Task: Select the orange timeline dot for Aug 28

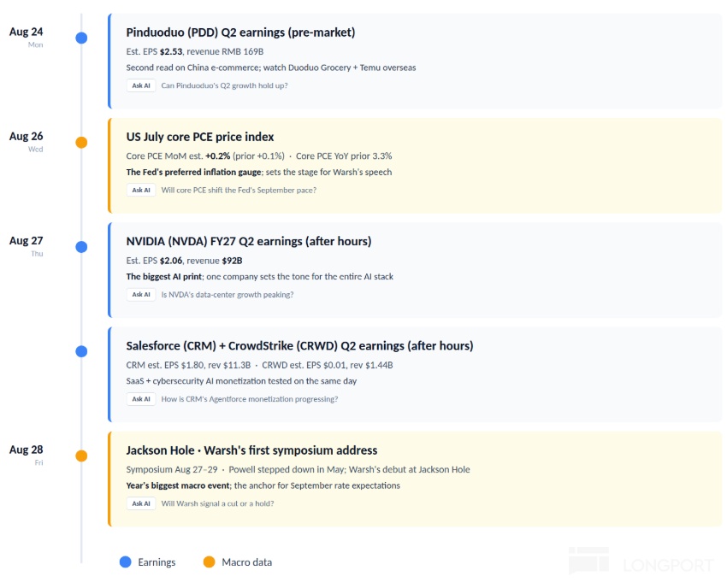Action: click(x=81, y=456)
